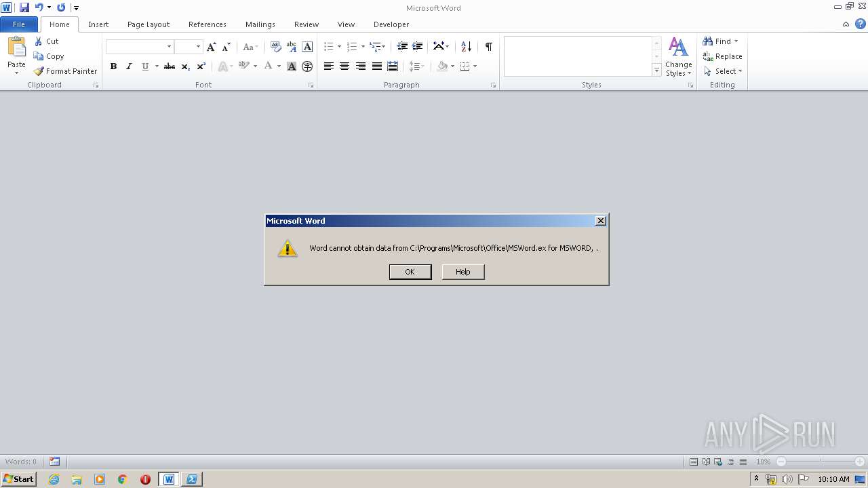Open the Change Styles menu
Viewport: 868px width, 488px height.
678,57
